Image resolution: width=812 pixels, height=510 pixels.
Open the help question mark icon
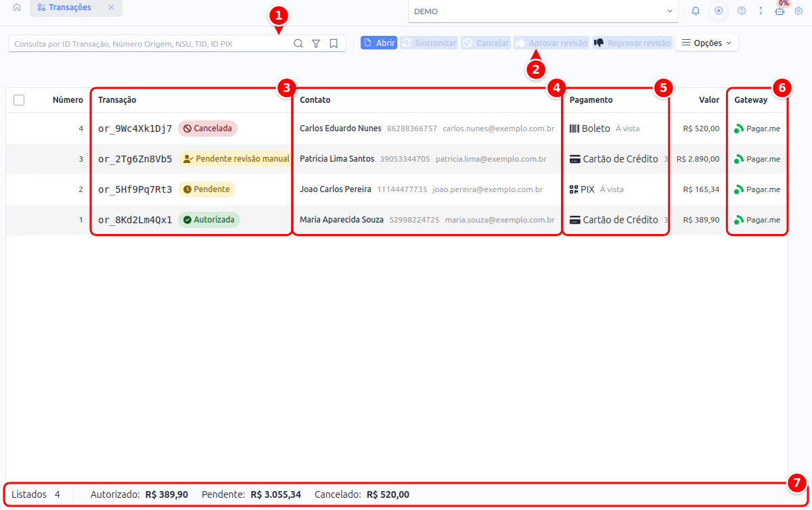(742, 11)
